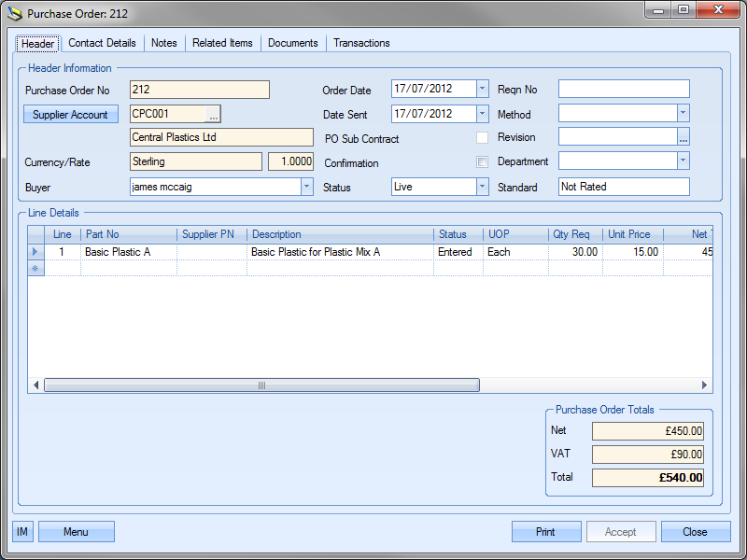
Task: Toggle the Confirmation checkbox
Action: [482, 162]
